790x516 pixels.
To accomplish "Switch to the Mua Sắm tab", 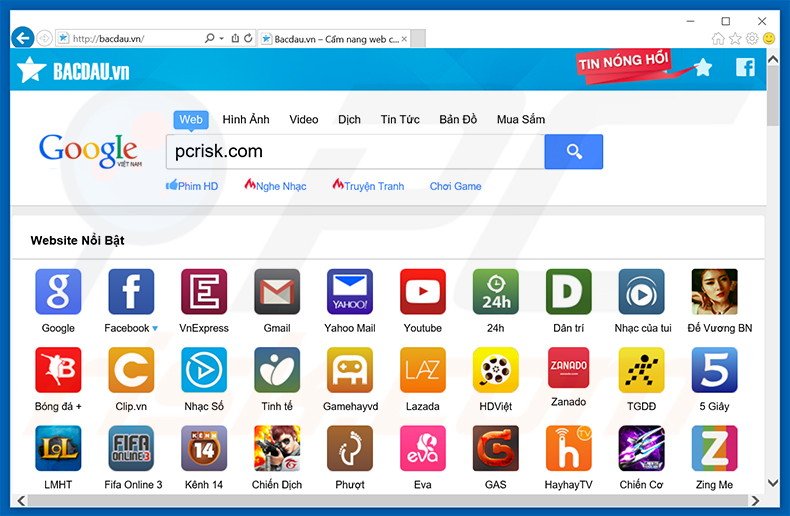I will tap(521, 119).
